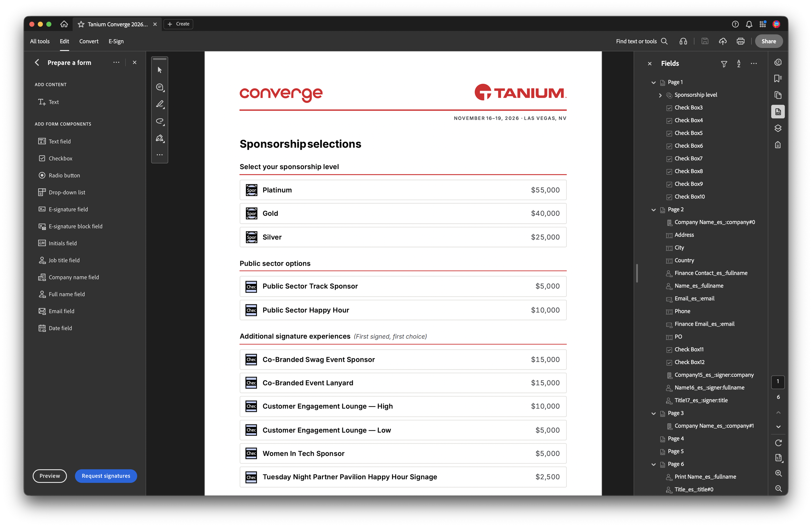Go back from Prepare a form
This screenshot has height=527, width=812.
(x=37, y=62)
